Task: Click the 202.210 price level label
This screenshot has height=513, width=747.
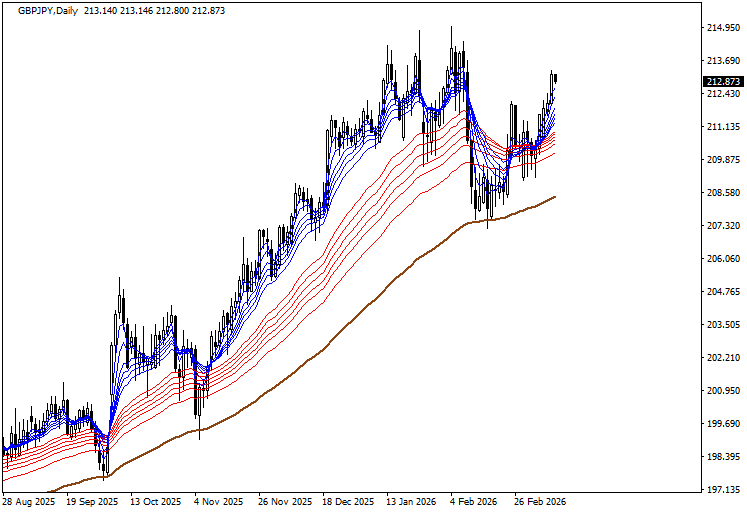Action: (x=722, y=358)
